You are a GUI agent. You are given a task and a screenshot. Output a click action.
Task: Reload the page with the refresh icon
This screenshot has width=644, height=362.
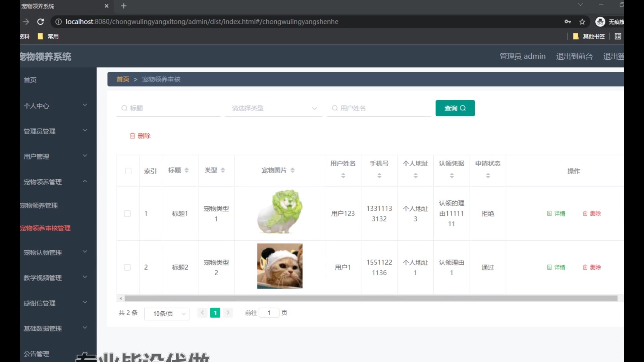41,22
